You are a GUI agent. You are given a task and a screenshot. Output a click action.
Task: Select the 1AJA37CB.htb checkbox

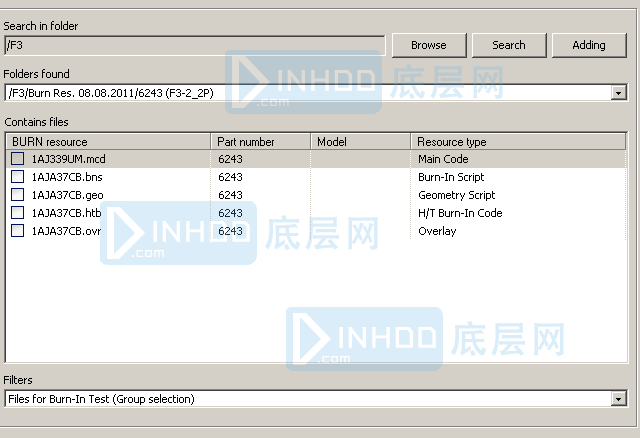[x=18, y=213]
